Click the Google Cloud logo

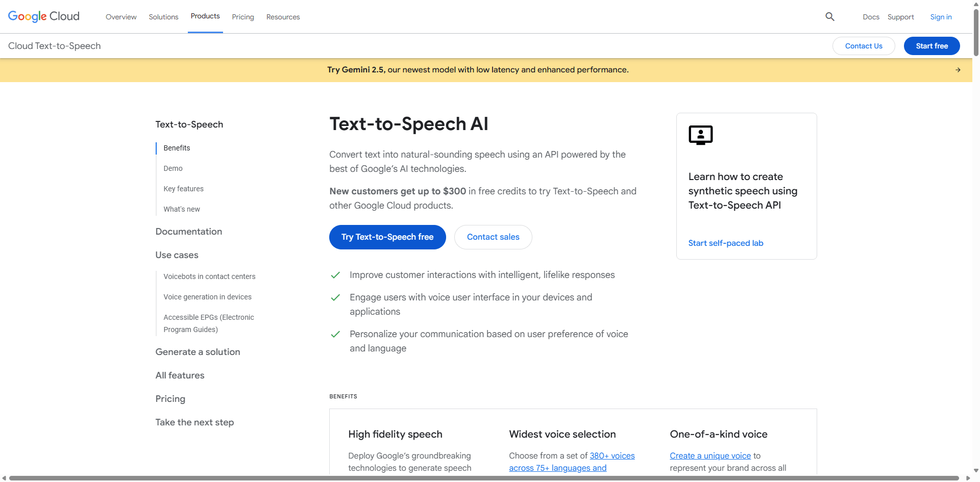point(44,16)
